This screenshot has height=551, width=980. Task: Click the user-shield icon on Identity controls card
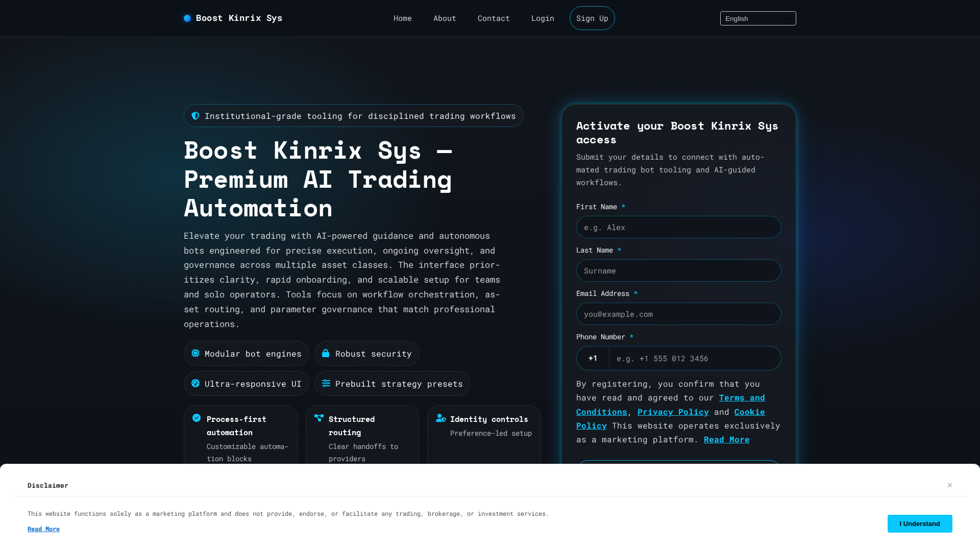point(441,418)
